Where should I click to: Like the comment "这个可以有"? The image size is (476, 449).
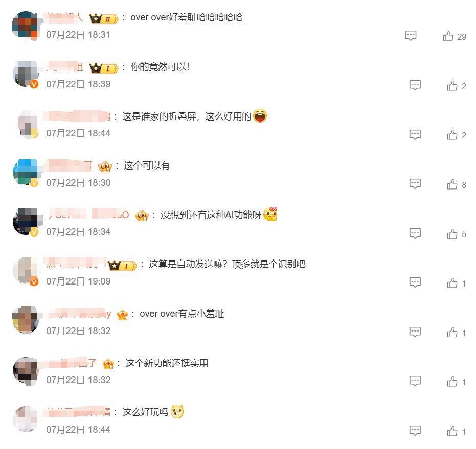click(452, 184)
